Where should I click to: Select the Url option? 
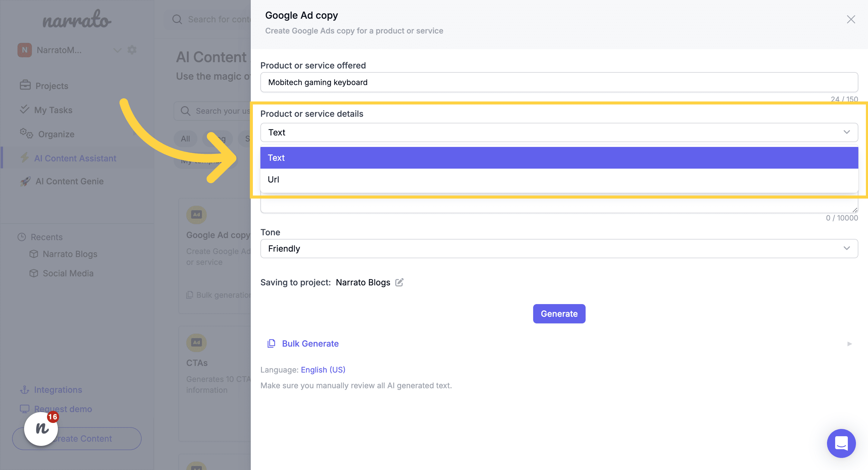[273, 180]
